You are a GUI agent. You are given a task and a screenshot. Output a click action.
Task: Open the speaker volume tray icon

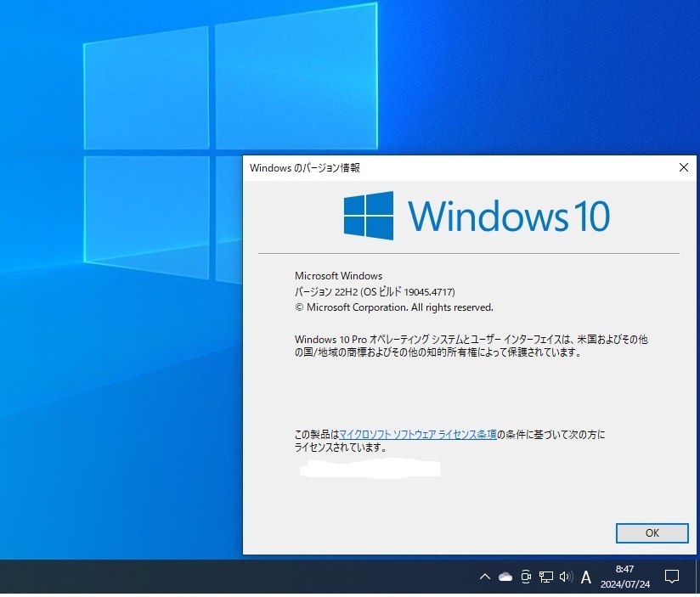pyautogui.click(x=566, y=577)
